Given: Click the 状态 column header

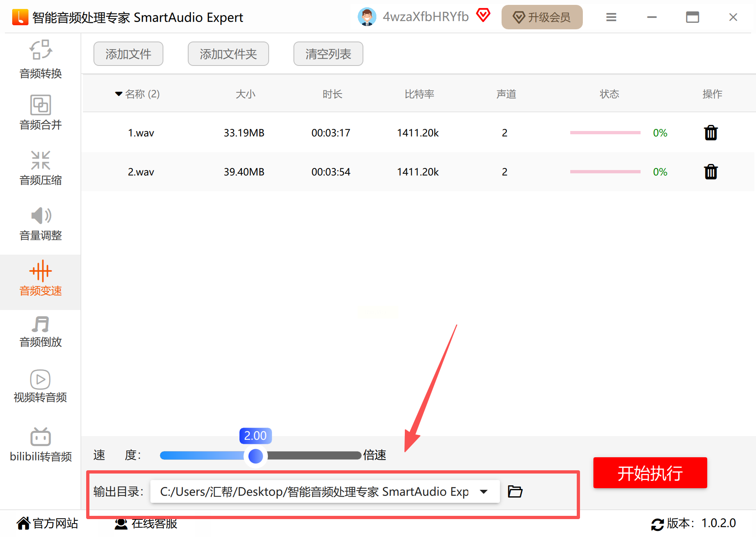Looking at the screenshot, I should point(609,94).
